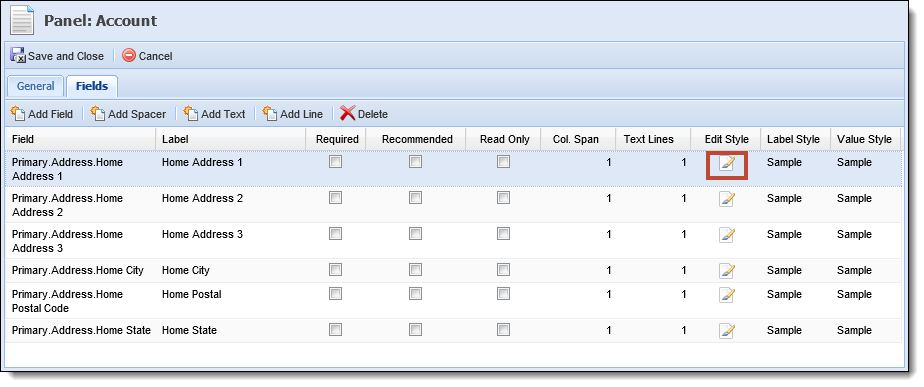
Task: Click the Panel document icon in header
Action: coord(22,21)
